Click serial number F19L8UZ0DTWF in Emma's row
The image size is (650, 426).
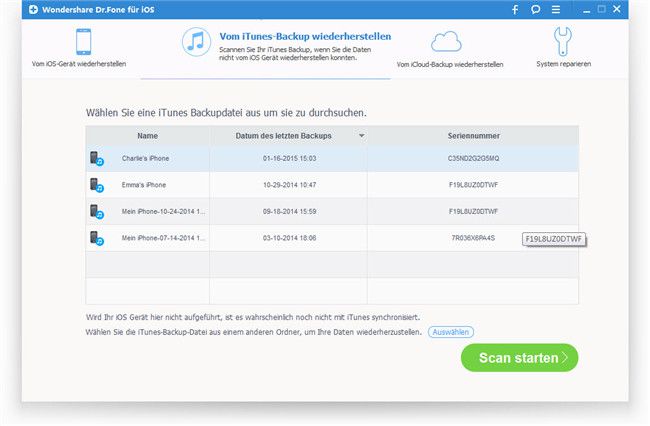[473, 185]
